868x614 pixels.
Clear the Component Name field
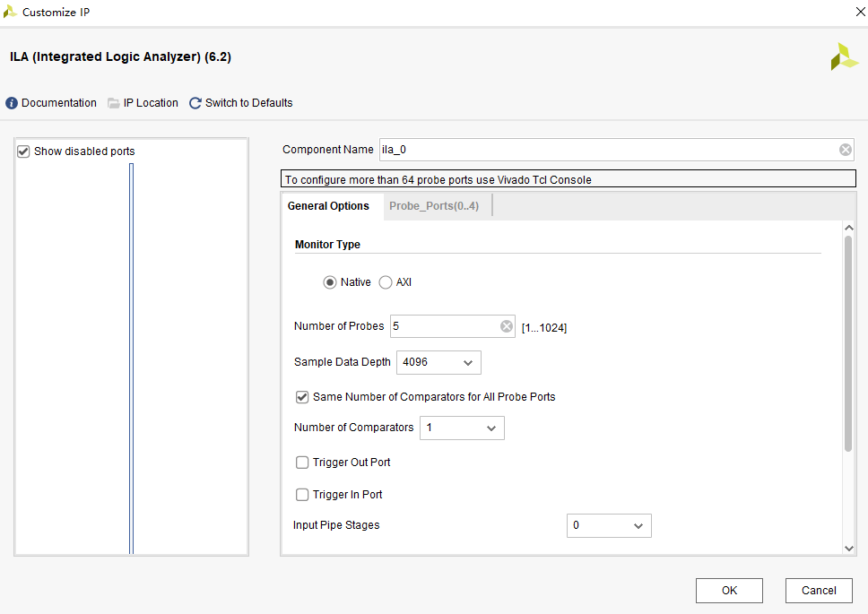pyautogui.click(x=845, y=150)
